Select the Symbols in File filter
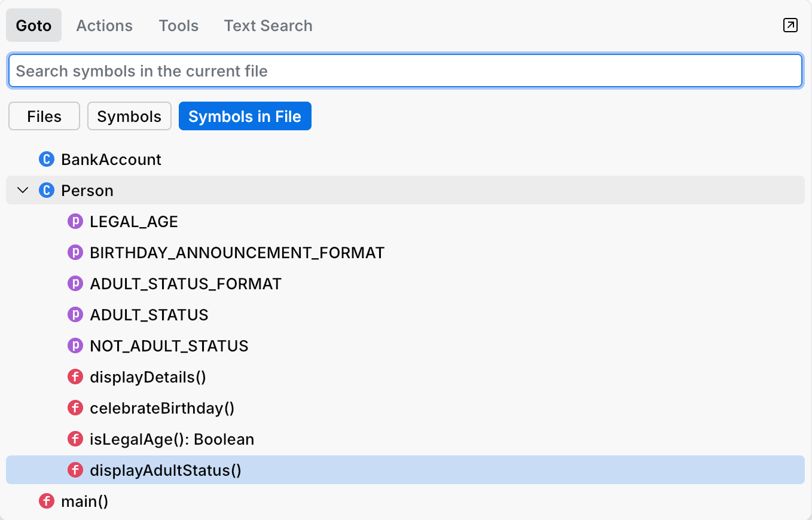This screenshot has height=520, width=812. (x=245, y=116)
